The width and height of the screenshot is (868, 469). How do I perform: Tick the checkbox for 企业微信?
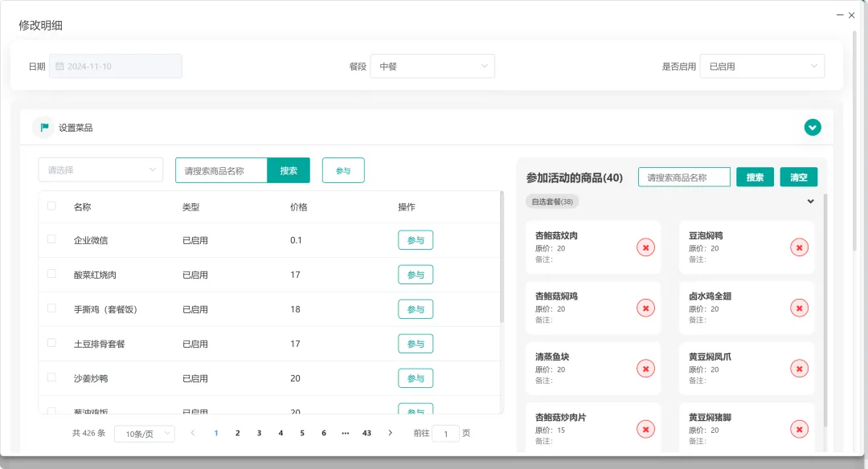click(51, 239)
